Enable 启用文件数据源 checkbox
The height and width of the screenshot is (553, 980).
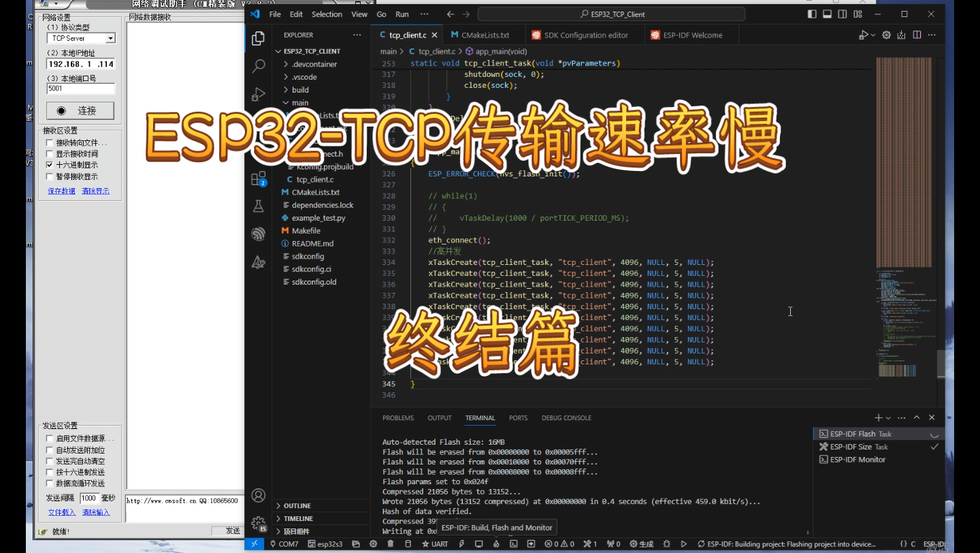(x=49, y=439)
